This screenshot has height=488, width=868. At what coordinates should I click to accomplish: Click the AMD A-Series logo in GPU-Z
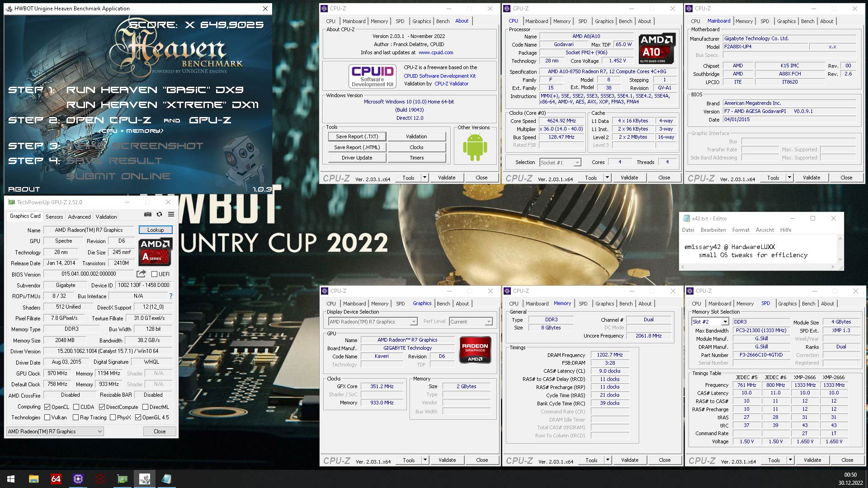pos(155,252)
